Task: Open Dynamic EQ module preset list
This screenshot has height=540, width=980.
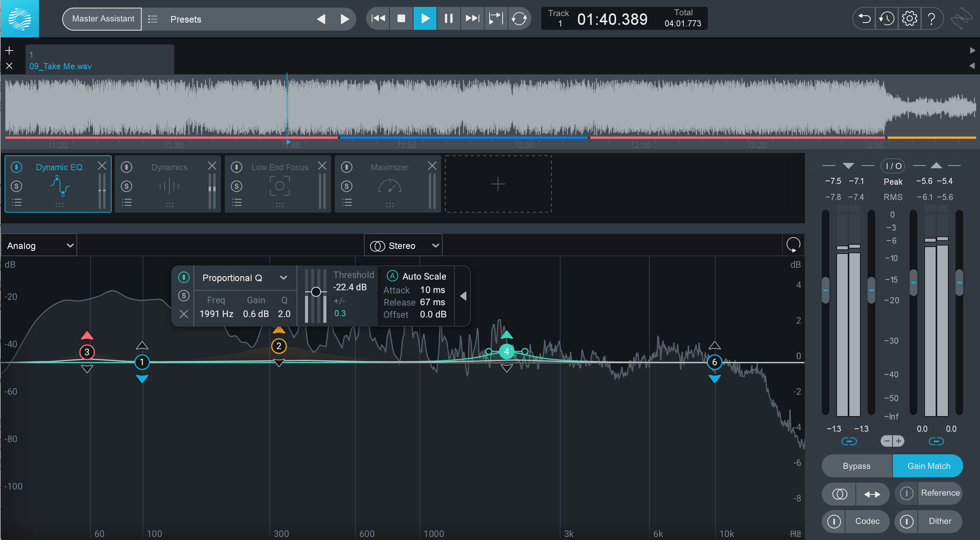Action: click(x=16, y=203)
